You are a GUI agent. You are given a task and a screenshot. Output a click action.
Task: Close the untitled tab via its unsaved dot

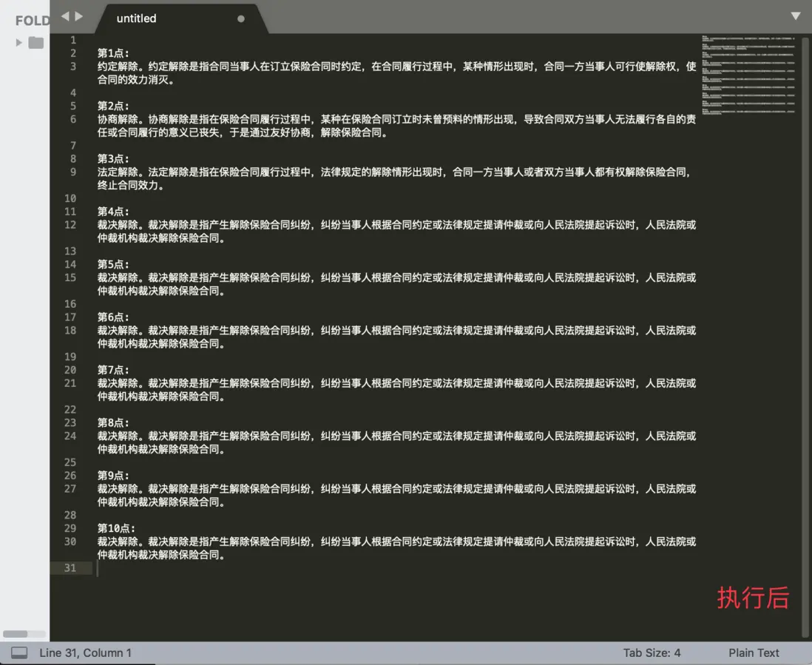coord(241,18)
